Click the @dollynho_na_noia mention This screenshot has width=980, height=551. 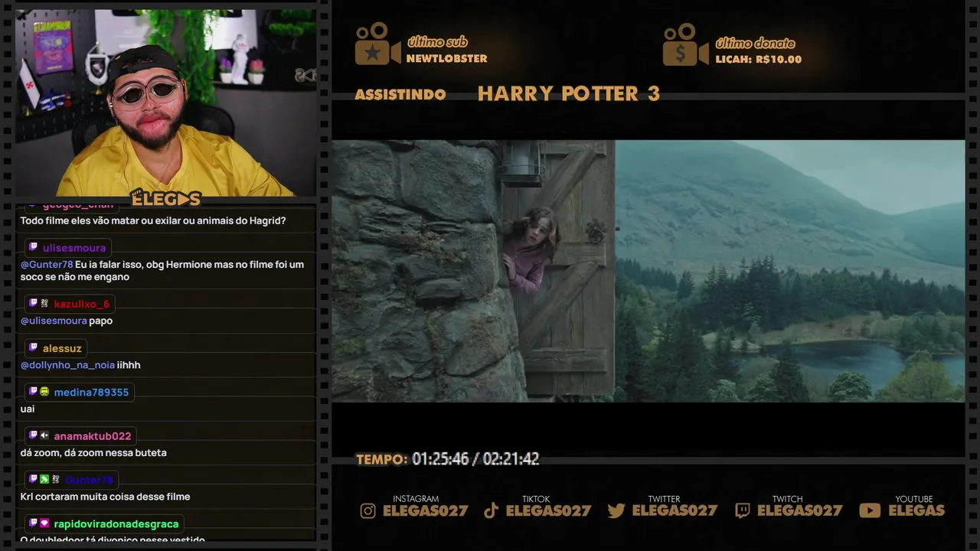[x=67, y=366]
